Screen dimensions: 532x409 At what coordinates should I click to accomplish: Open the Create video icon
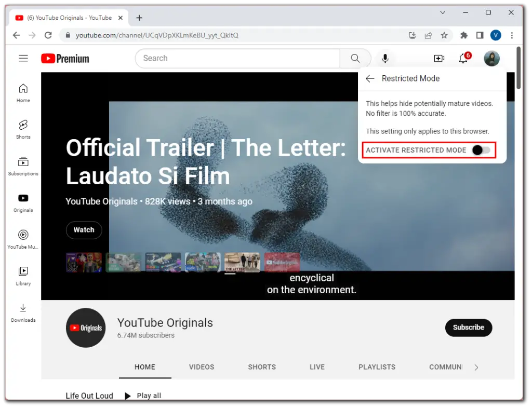point(439,58)
